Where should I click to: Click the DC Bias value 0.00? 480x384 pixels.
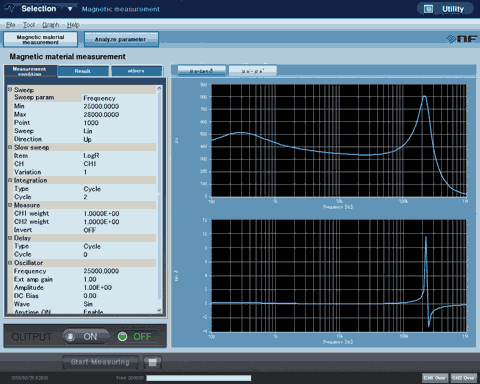[90, 296]
